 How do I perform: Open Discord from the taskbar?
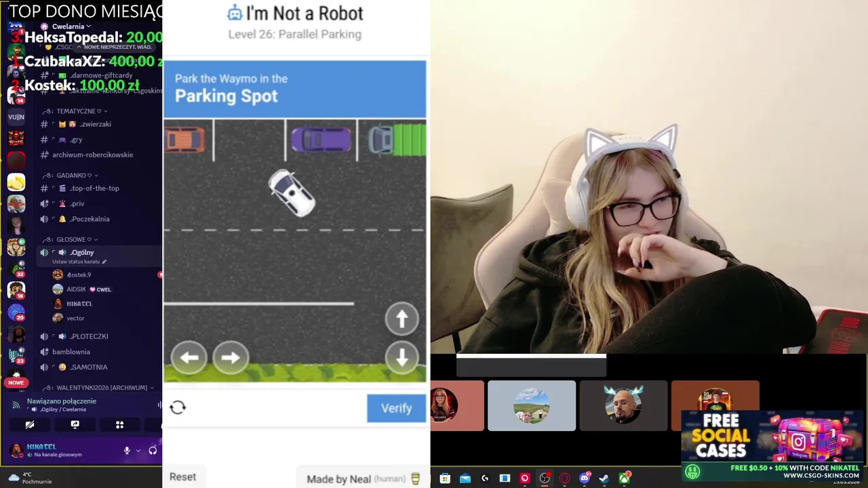585,479
